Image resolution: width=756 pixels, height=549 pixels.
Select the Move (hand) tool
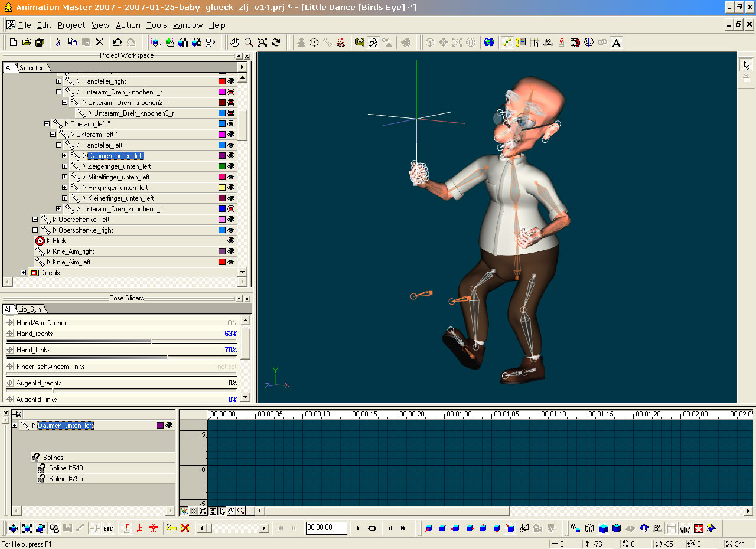tap(235, 43)
